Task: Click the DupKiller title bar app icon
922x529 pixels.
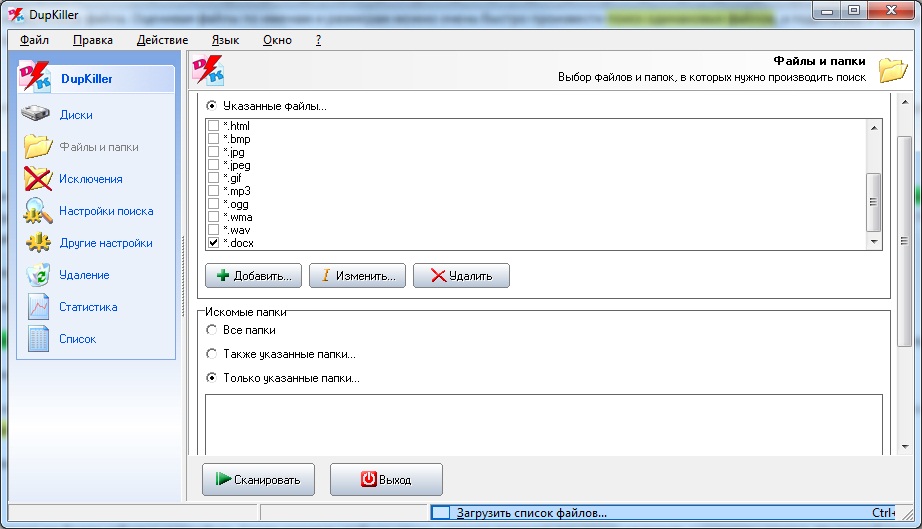Action: (x=16, y=14)
